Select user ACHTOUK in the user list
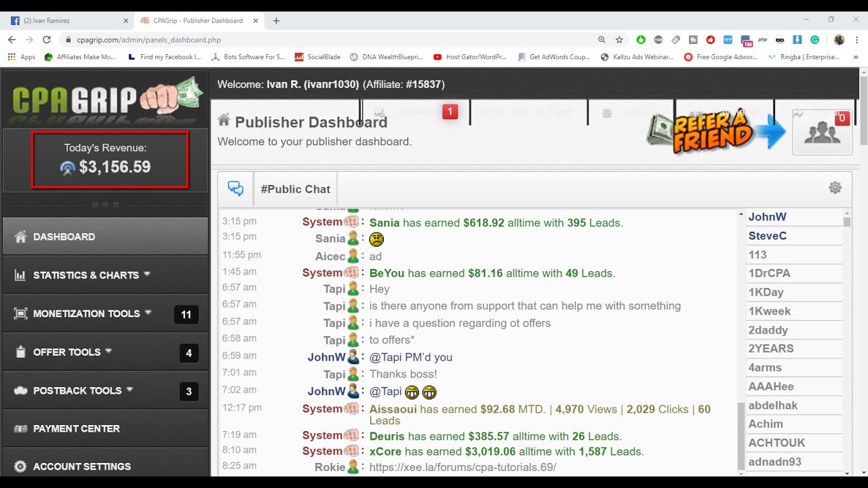 (776, 443)
